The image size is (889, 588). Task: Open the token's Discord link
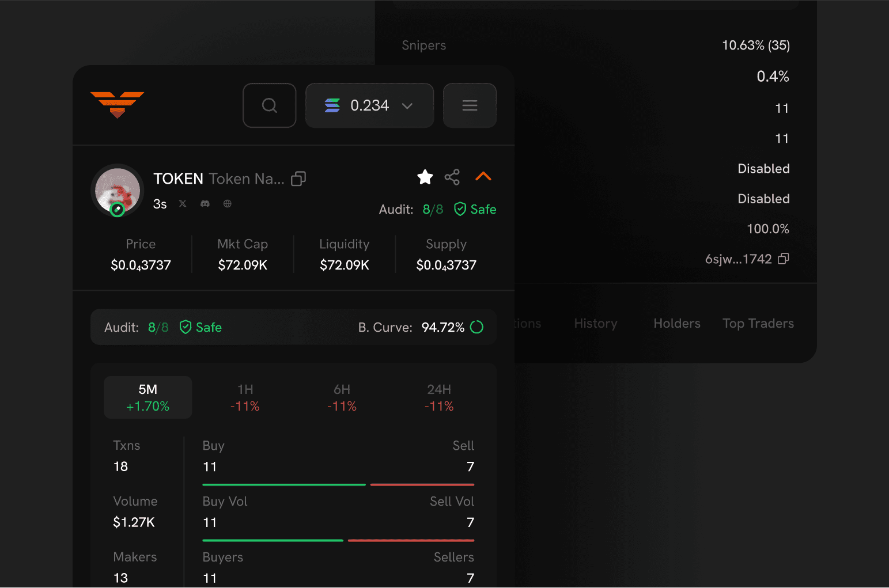tap(205, 204)
